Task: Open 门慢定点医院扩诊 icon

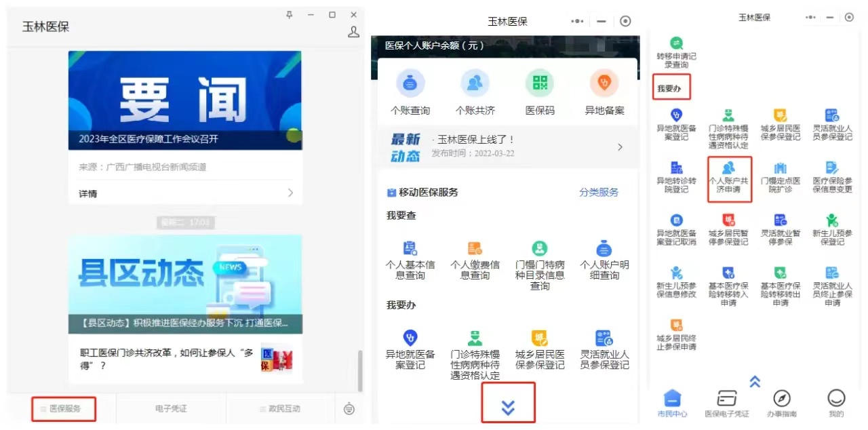Action: pyautogui.click(x=780, y=168)
